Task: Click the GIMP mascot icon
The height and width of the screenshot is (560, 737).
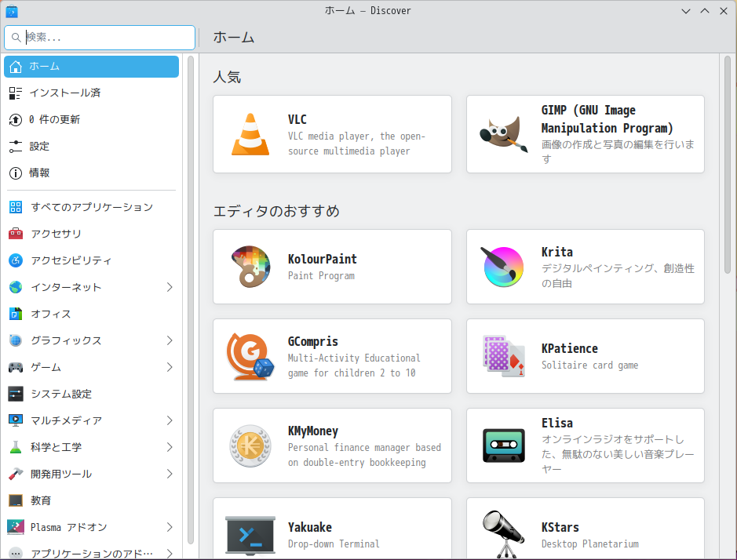Action: pyautogui.click(x=504, y=134)
